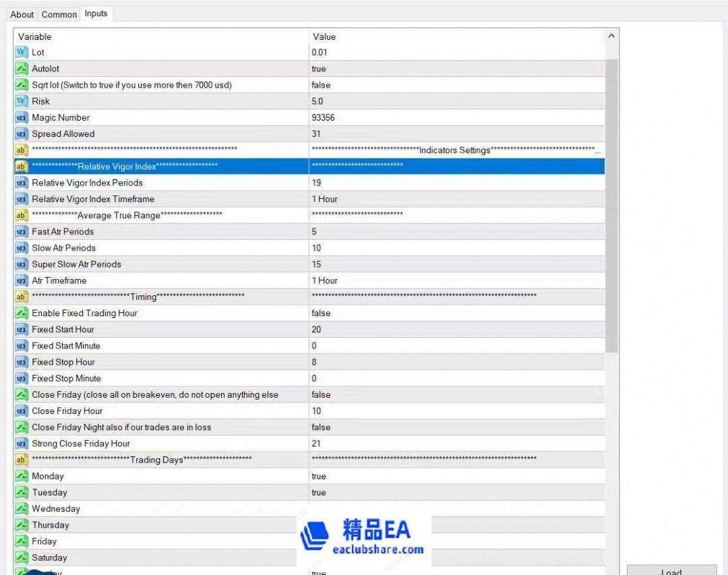The height and width of the screenshot is (575, 728).
Task: Click the Close Friday Hour icon
Action: click(22, 411)
